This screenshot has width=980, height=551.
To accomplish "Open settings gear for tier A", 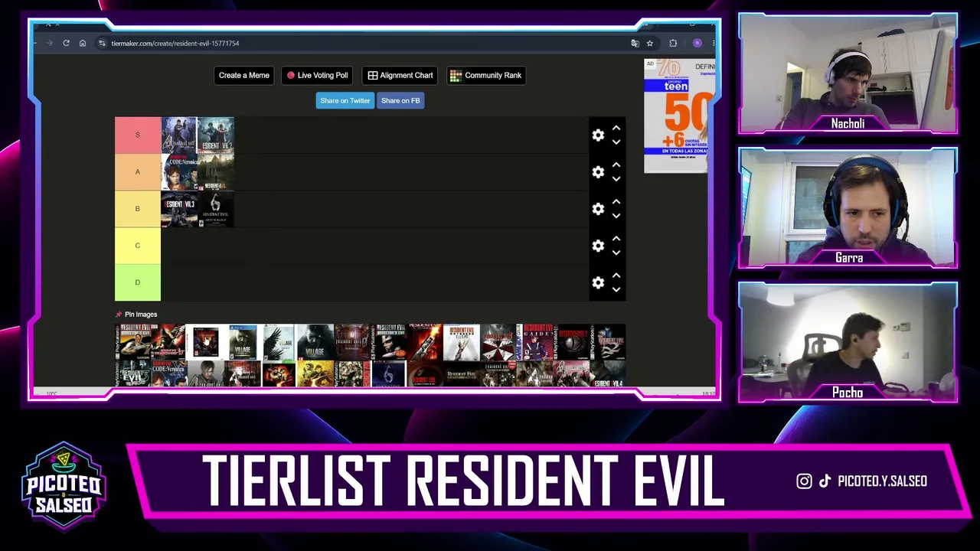I will coord(598,172).
